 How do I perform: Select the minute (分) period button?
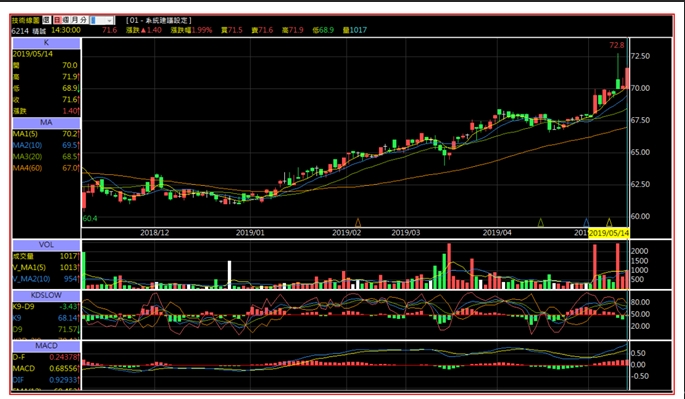[x=83, y=20]
